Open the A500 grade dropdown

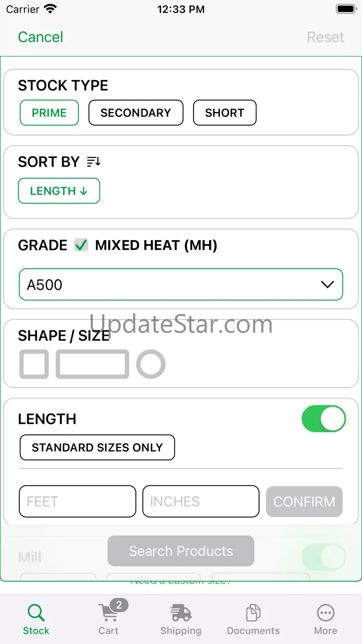(x=181, y=285)
